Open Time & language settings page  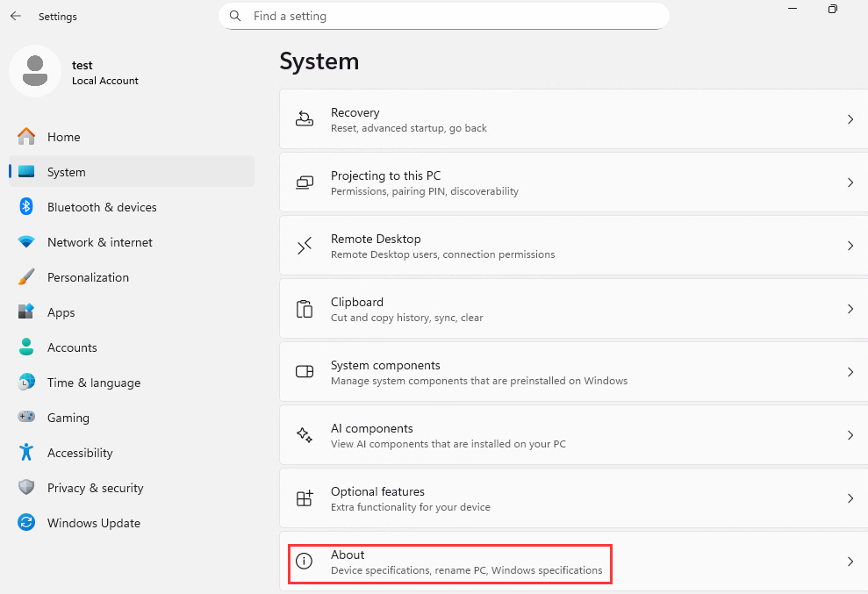93,383
